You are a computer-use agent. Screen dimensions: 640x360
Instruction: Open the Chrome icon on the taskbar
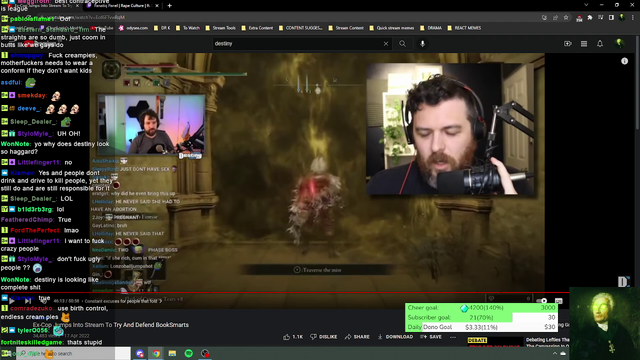(156, 353)
